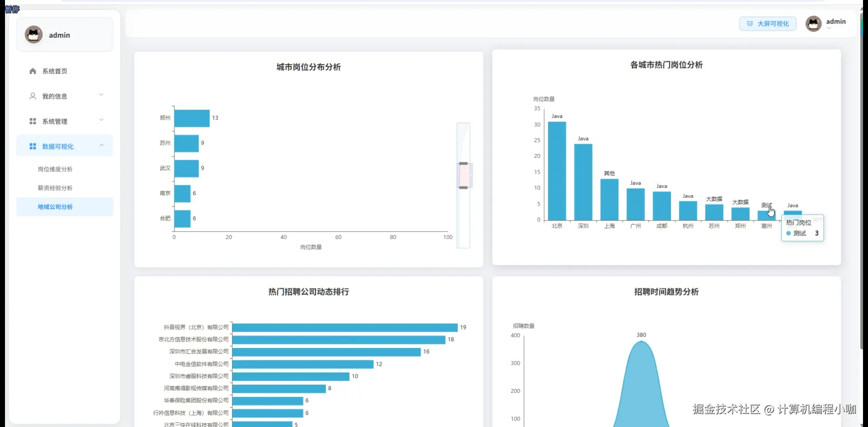The width and height of the screenshot is (868, 427).
Task: Click the 广州 Java bar
Action: point(636,204)
